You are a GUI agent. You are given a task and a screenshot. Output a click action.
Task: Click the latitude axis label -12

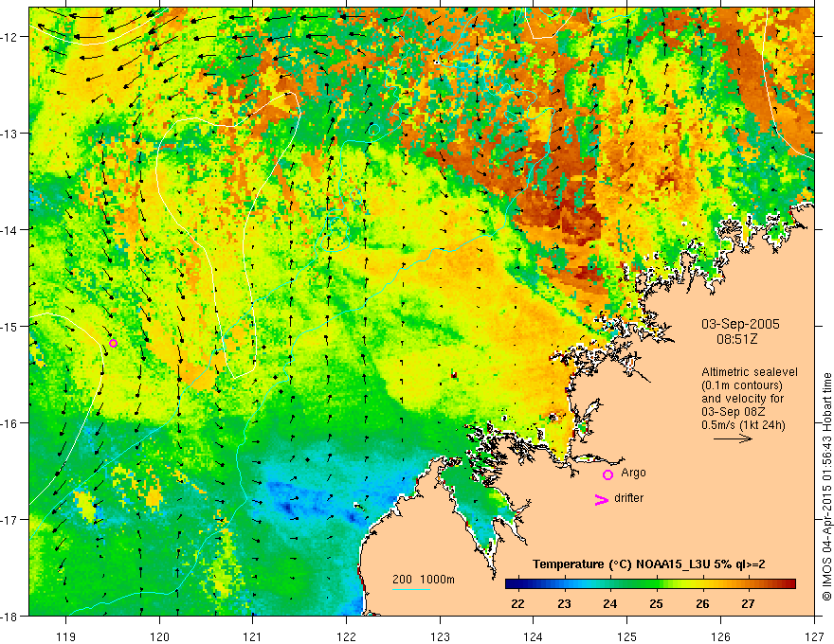(x=10, y=37)
